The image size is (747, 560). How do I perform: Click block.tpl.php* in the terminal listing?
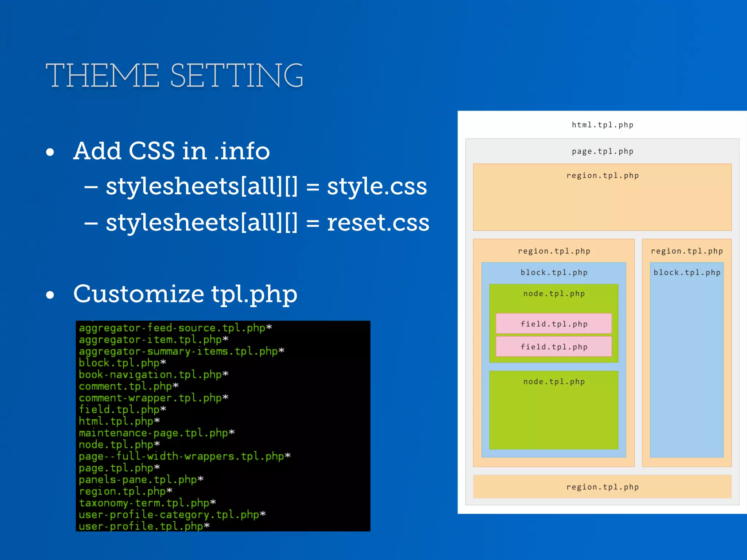(x=123, y=363)
